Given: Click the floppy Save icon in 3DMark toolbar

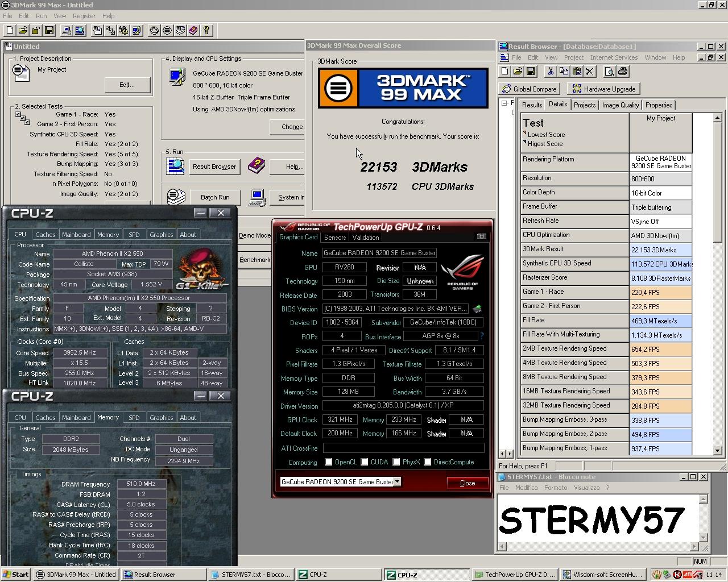Looking at the screenshot, I should tap(49, 30).
